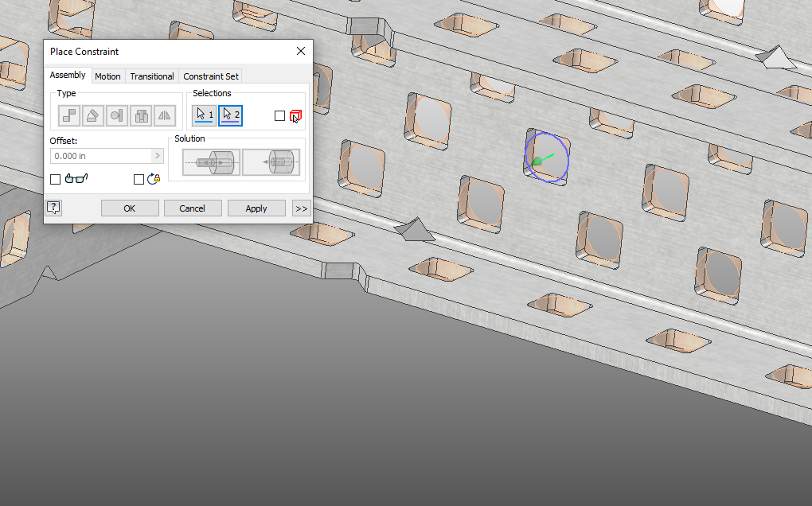Click the Pick Part First cube icon
The image size is (812, 506).
[295, 116]
